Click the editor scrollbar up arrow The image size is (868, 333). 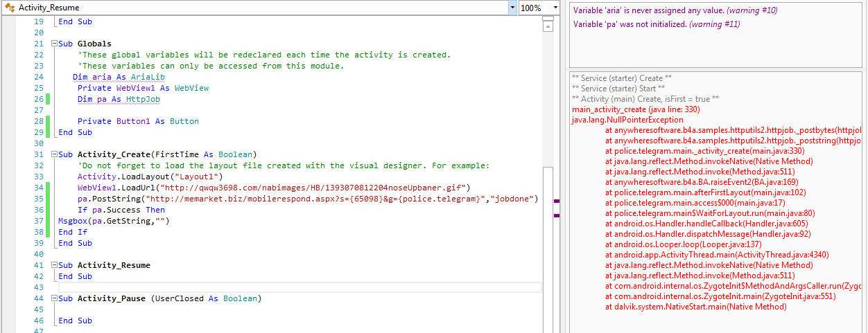click(548, 27)
